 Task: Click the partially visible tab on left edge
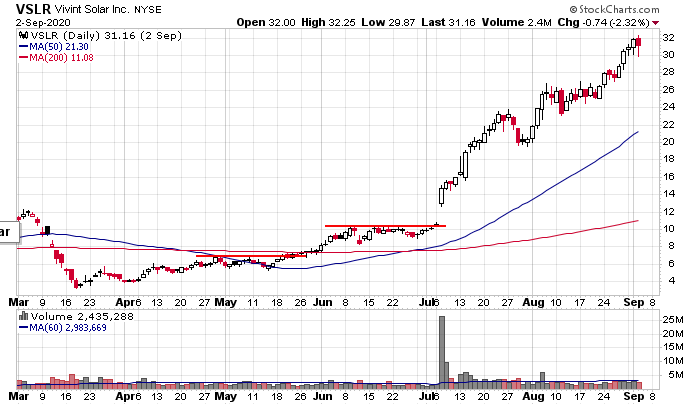point(9,231)
